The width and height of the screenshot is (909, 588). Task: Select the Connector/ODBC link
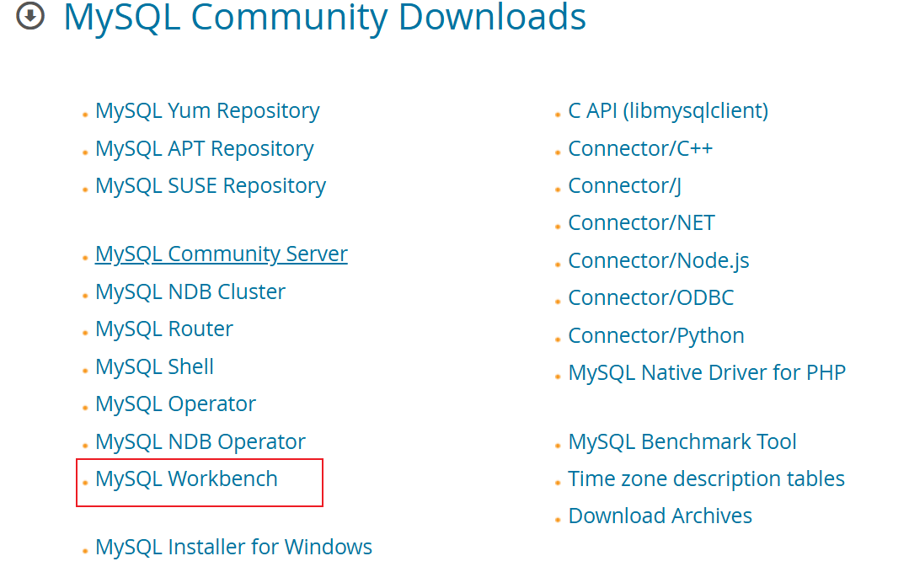pos(651,297)
